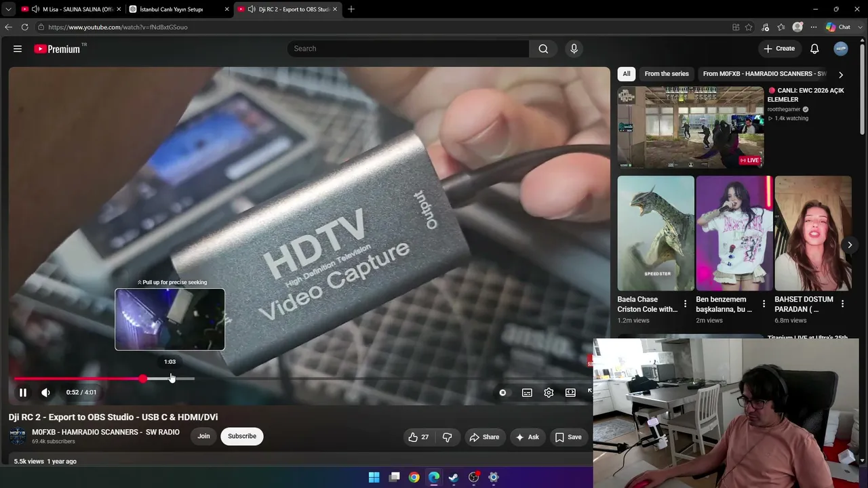
Task: Open Windows Start menu
Action: tap(374, 477)
